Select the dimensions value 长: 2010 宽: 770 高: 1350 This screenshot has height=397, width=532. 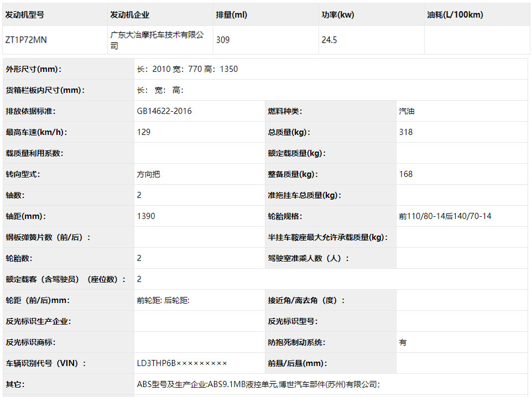187,69
